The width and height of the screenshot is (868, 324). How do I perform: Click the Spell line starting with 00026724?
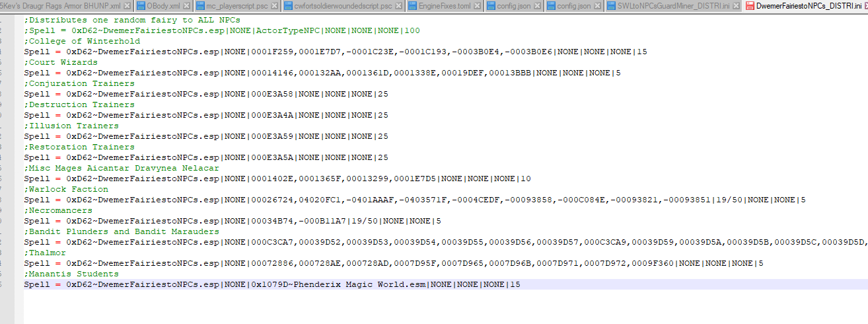[415, 200]
